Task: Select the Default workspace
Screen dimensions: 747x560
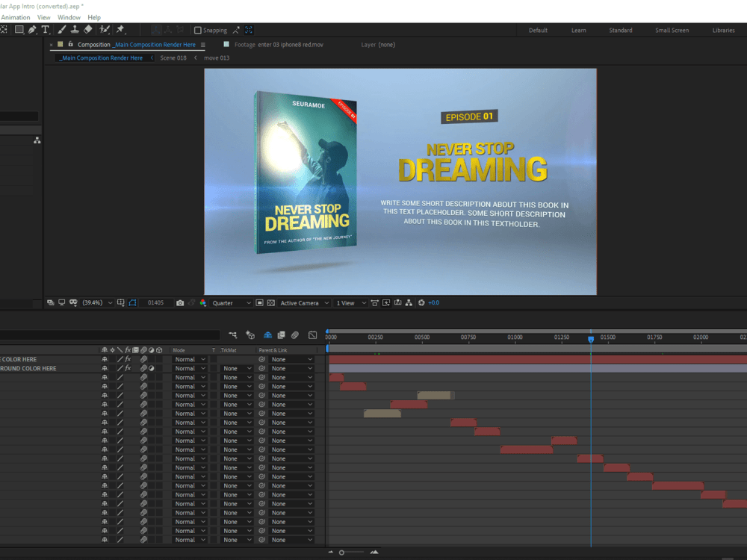Action: coord(538,30)
